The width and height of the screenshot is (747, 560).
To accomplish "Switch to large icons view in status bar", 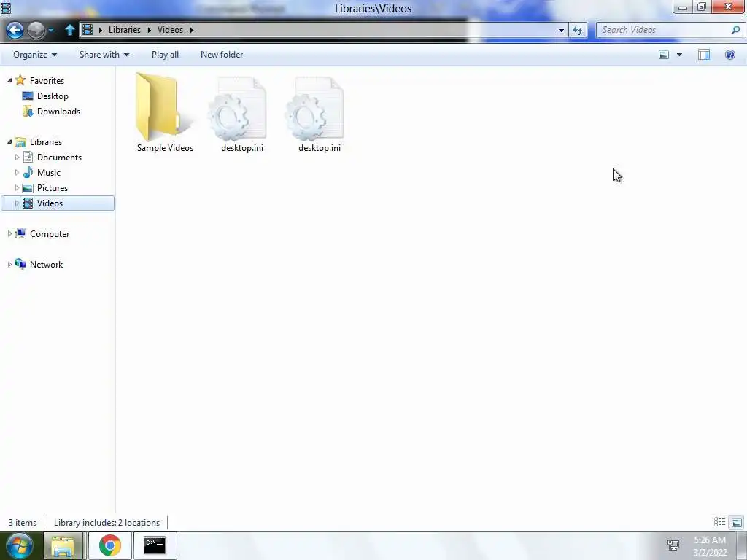I will [736, 522].
